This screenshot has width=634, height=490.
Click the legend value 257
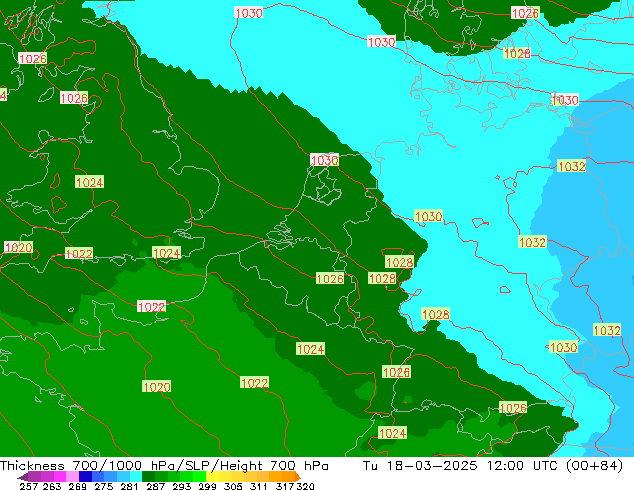pyautogui.click(x=29, y=486)
